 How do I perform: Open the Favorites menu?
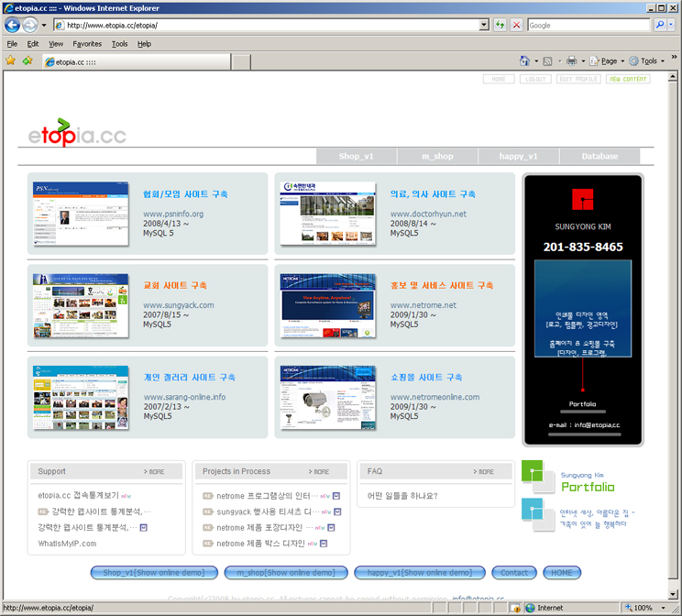(87, 43)
